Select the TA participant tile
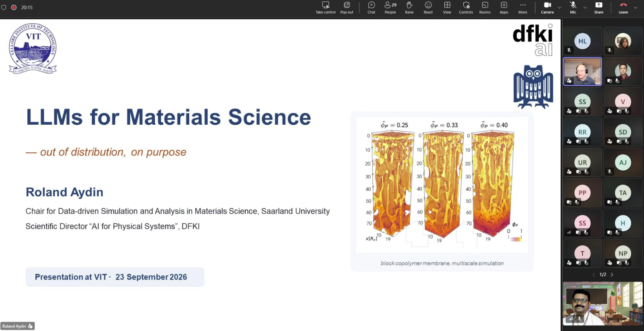 (x=623, y=193)
